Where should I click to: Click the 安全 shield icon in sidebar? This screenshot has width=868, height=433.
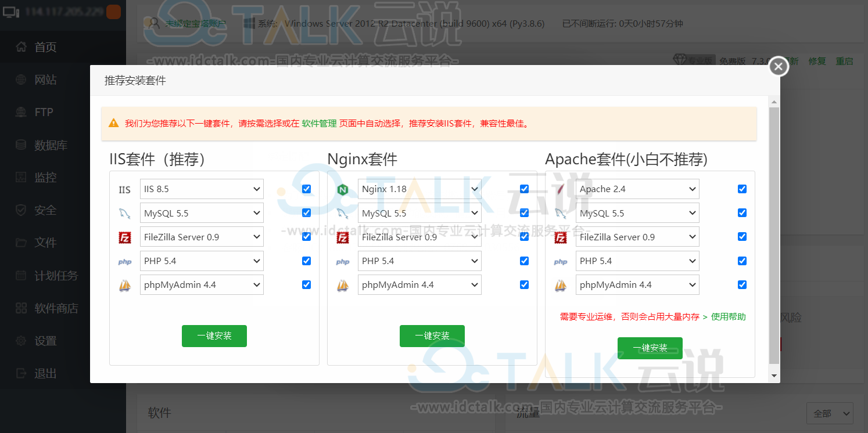pos(21,210)
